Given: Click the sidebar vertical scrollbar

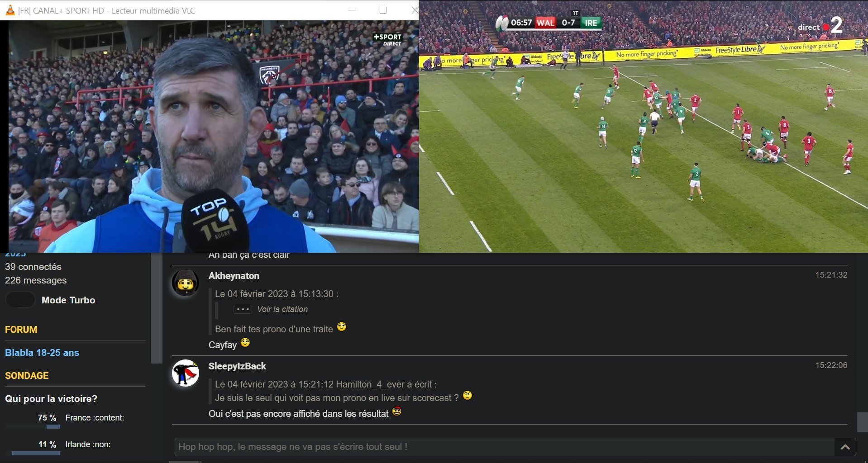Looking at the screenshot, I should pos(157,308).
